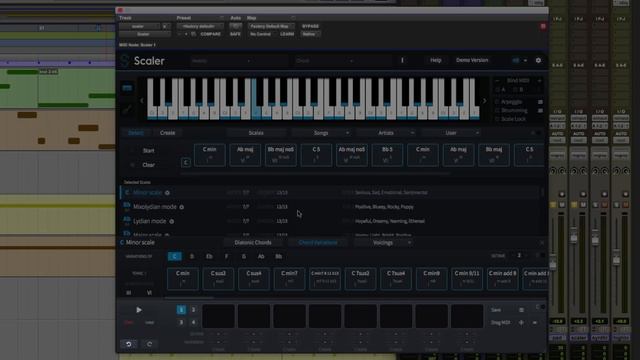Toggle the plugin BYPASS button
This screenshot has height=360, width=640.
(310, 26)
